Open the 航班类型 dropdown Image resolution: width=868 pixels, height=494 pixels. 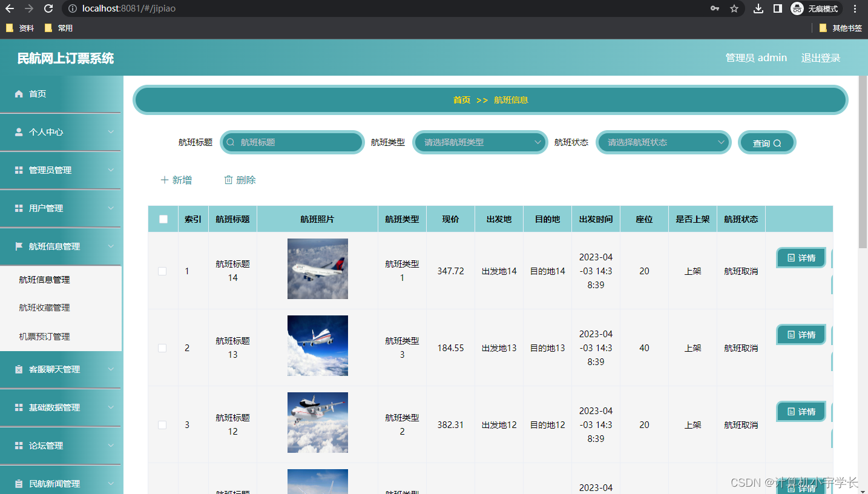click(x=481, y=142)
